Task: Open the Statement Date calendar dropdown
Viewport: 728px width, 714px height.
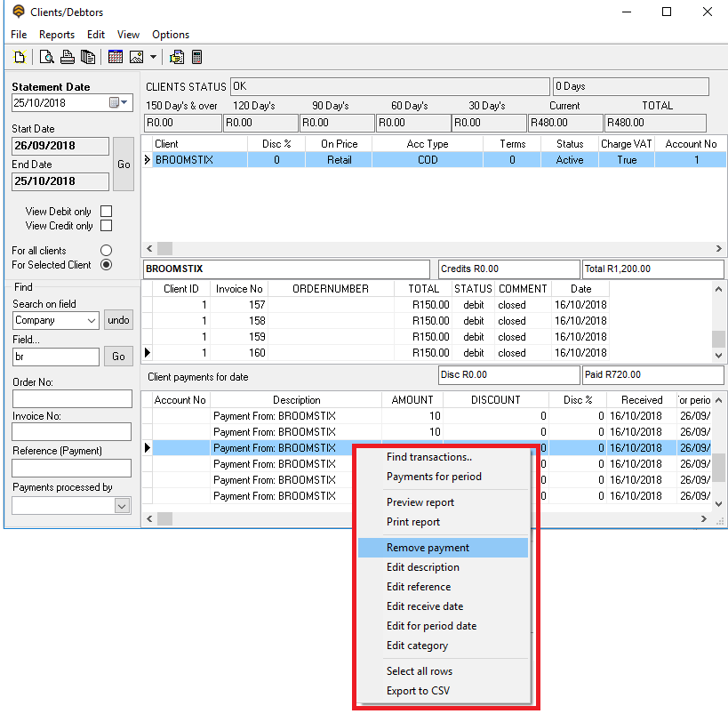Action: pyautogui.click(x=119, y=103)
